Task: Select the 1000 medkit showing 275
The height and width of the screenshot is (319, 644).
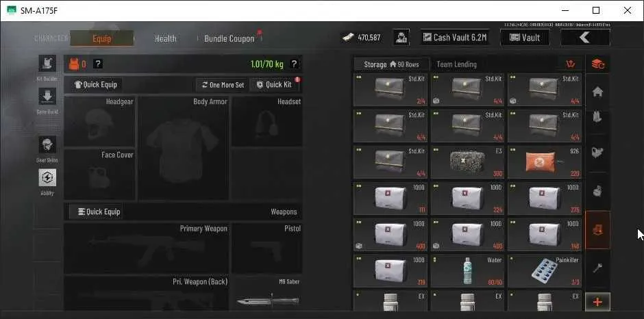Action: (x=545, y=199)
